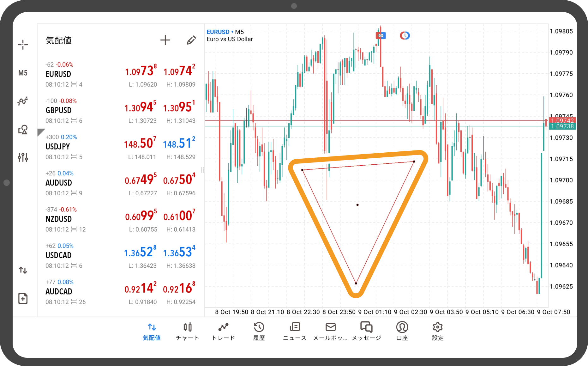
Task: Select the EURUSD quote row
Action: point(121,75)
